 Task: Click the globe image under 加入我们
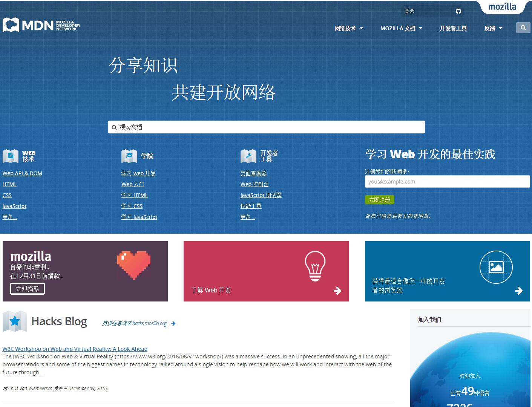point(470,369)
